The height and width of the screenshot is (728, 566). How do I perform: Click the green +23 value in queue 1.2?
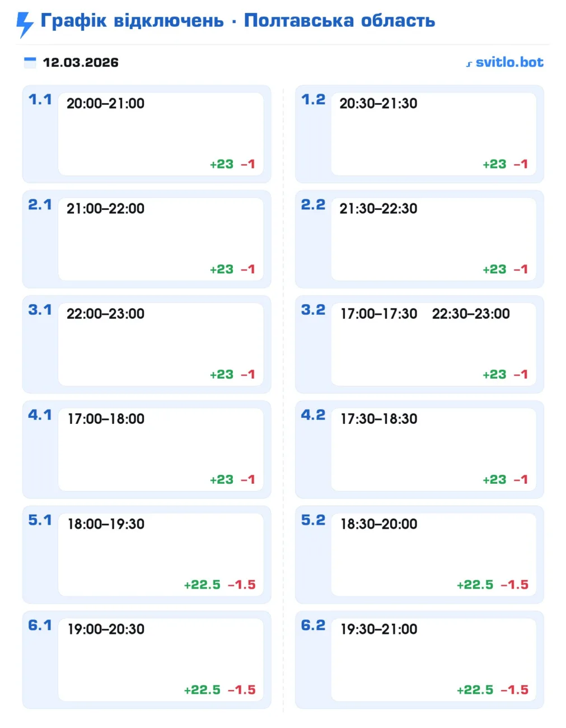[494, 164]
